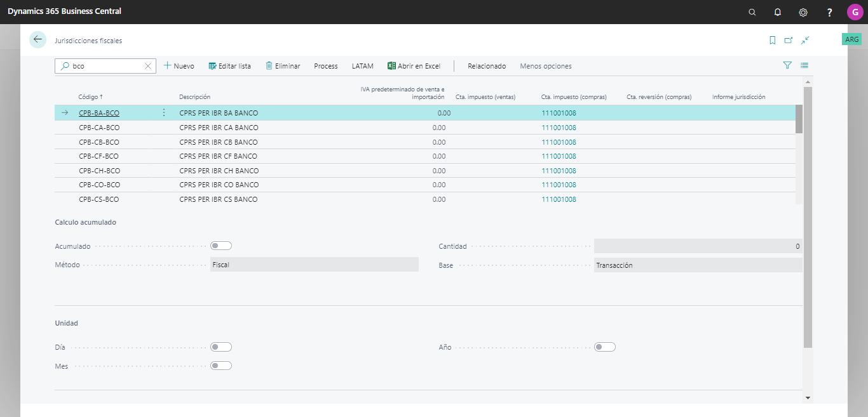Open the LATAM menu
868x417 pixels.
pyautogui.click(x=363, y=66)
